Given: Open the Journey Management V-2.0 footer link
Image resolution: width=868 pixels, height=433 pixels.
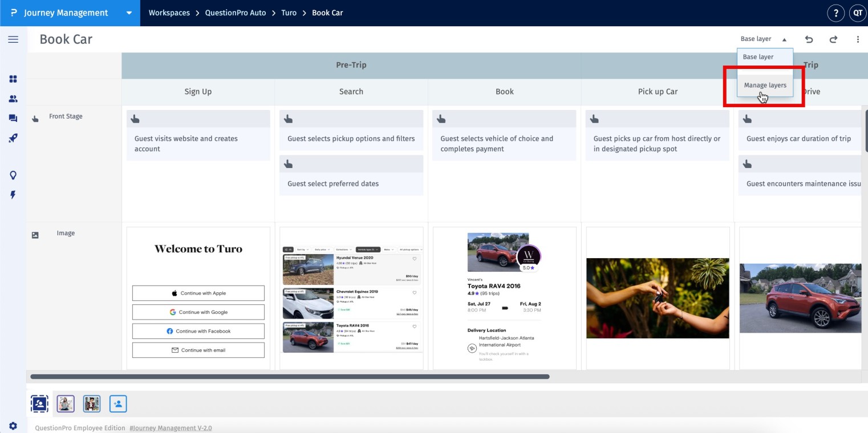Looking at the screenshot, I should tap(171, 428).
